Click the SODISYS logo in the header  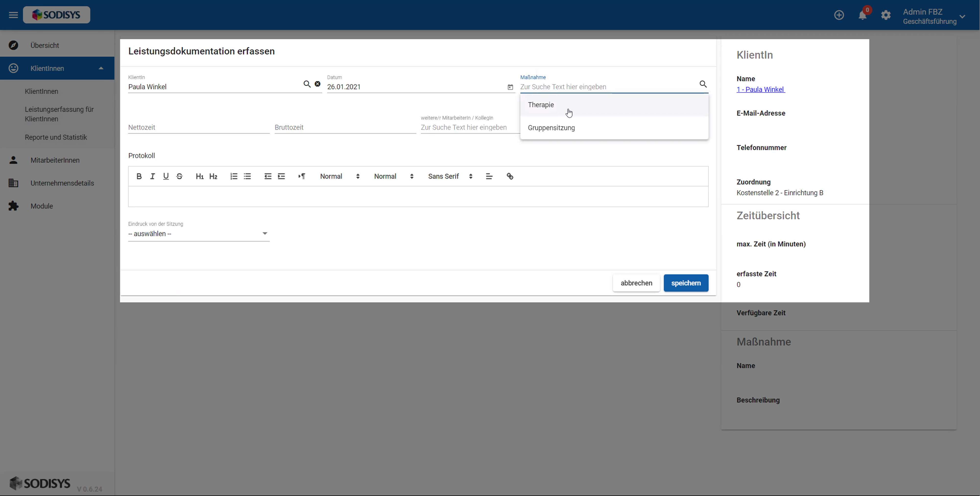(56, 15)
